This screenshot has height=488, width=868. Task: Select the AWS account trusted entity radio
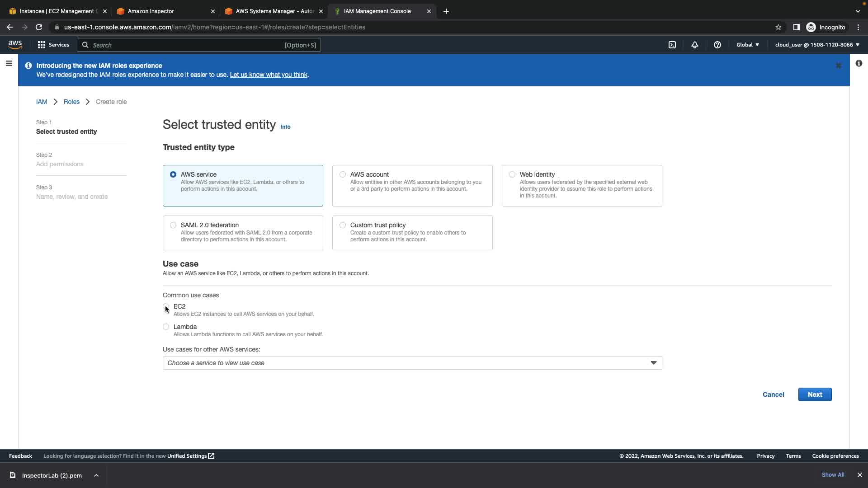click(x=343, y=174)
